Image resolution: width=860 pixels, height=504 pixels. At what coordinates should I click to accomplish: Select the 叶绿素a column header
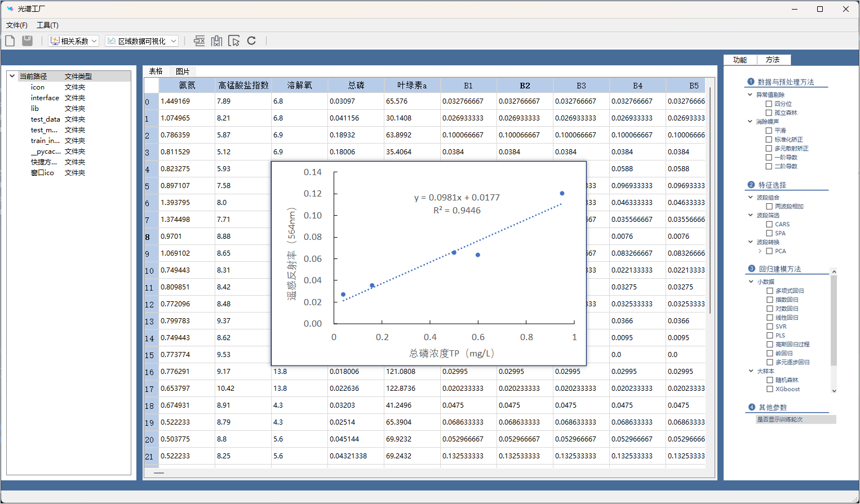[412, 86]
